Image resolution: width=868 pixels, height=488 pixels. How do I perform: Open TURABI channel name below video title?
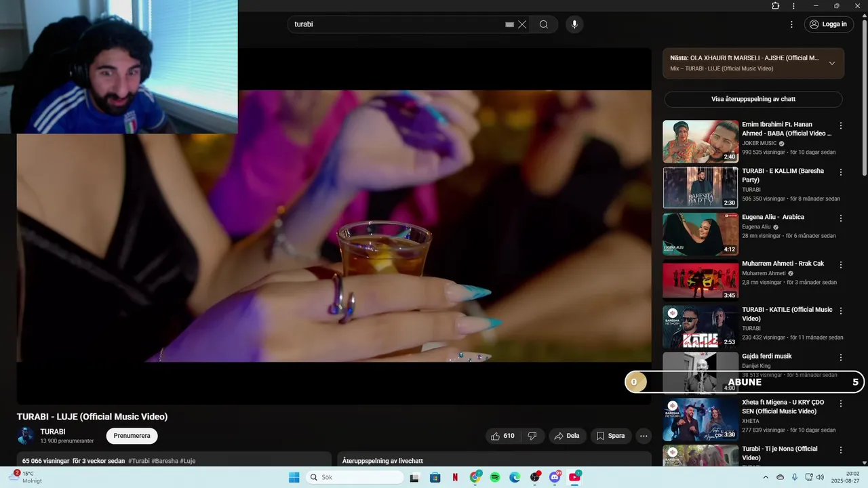pos(53,432)
